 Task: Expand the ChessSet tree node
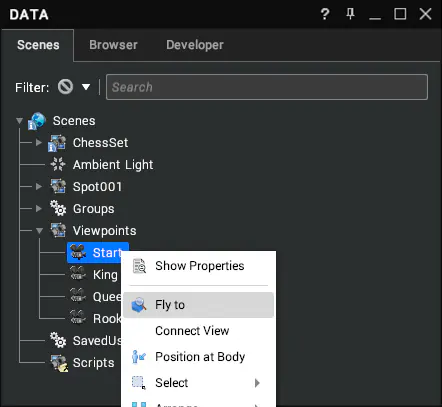pyautogui.click(x=39, y=142)
